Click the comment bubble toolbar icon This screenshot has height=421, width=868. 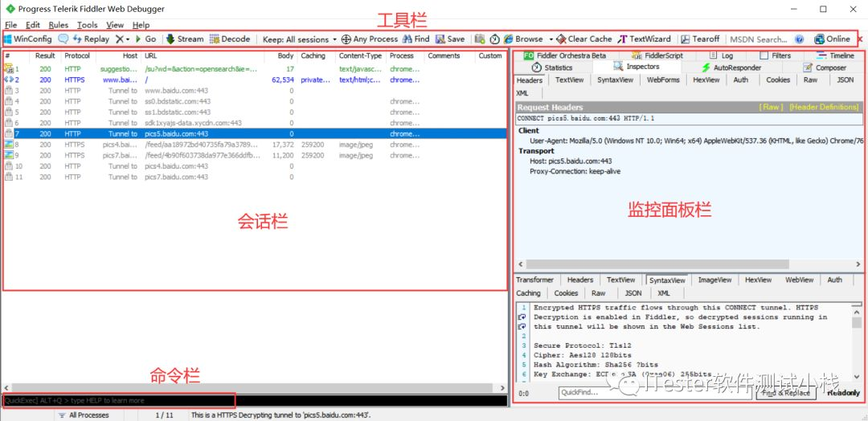63,39
